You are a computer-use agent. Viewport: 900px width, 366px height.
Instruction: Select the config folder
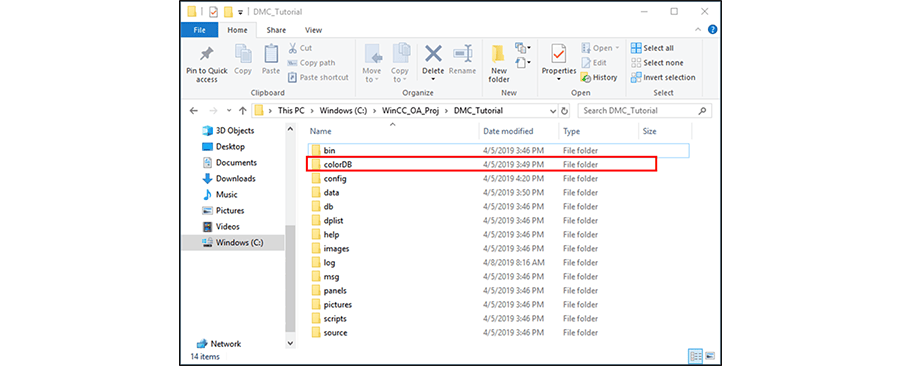coord(498,178)
